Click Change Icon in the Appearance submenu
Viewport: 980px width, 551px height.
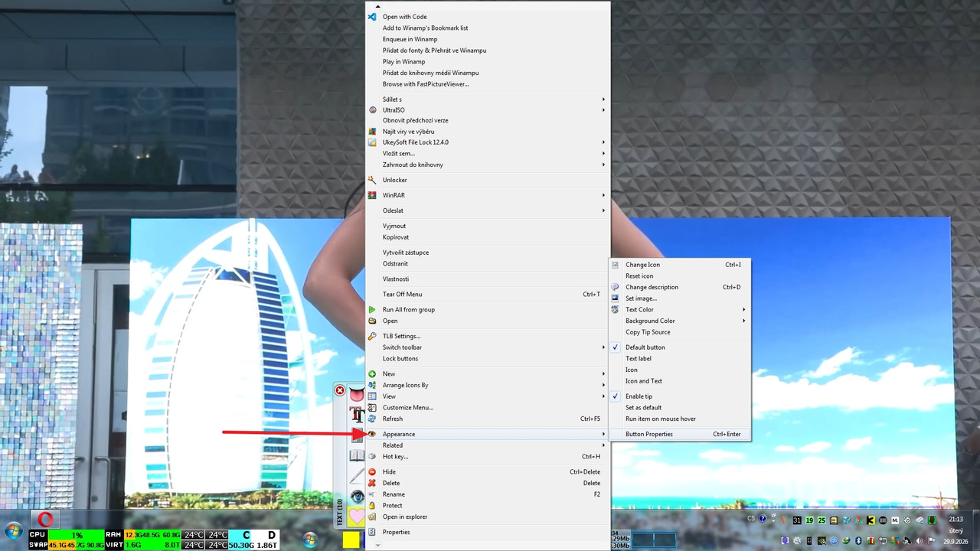679,265
